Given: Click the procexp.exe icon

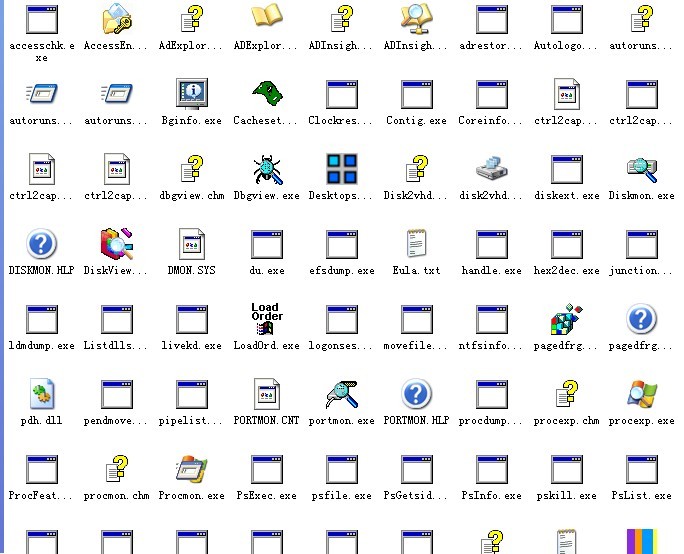Looking at the screenshot, I should coord(641,395).
